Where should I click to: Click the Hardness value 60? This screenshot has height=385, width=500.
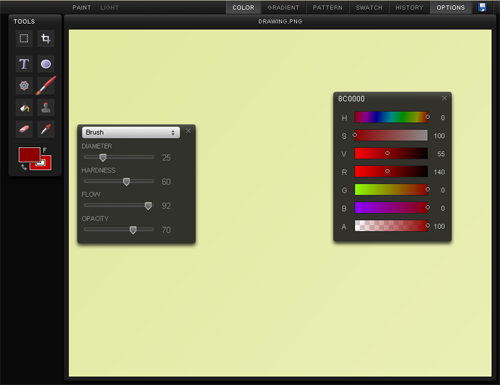point(166,182)
